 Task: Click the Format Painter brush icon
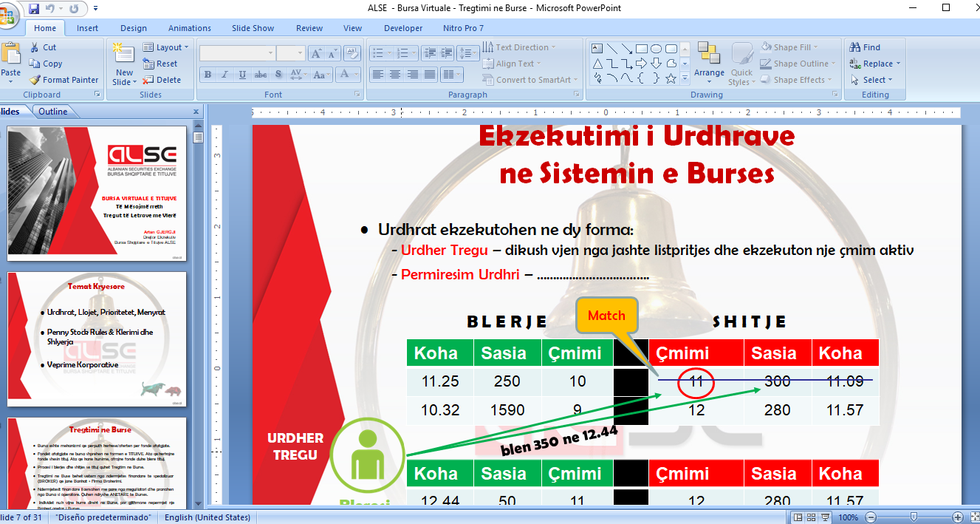(35, 80)
